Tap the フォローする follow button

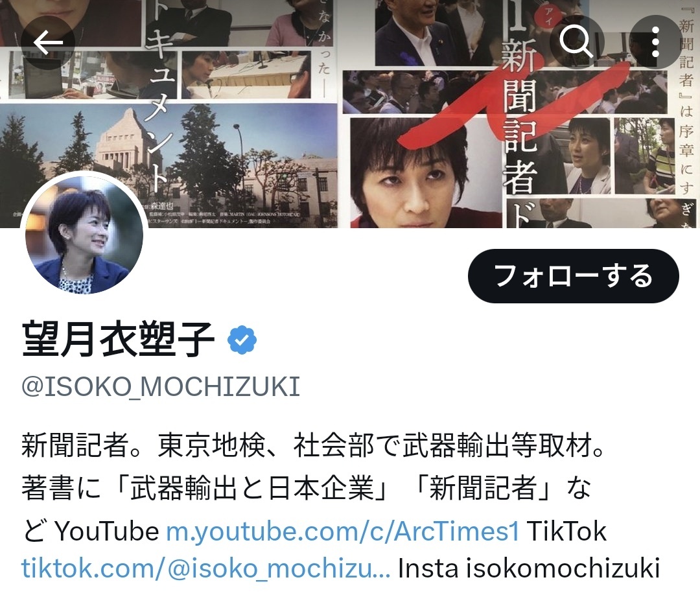coord(573,276)
